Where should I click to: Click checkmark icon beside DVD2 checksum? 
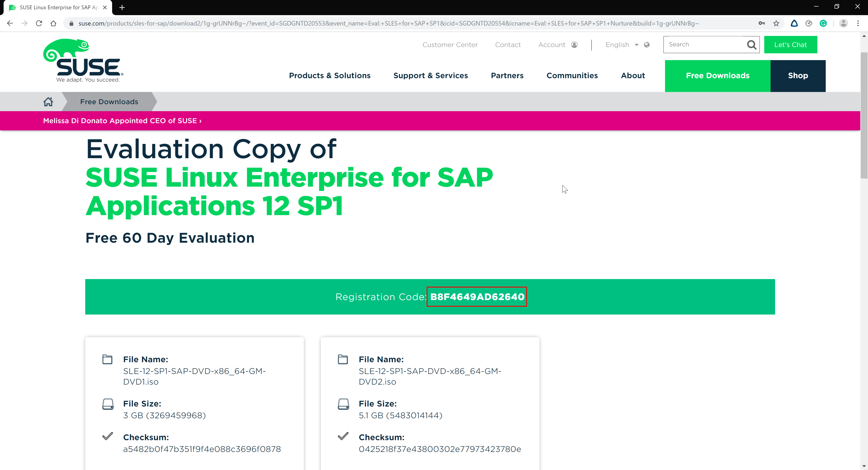pyautogui.click(x=343, y=436)
